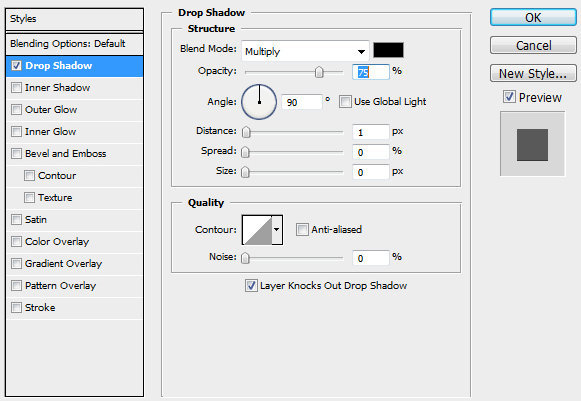Tick the Texture sub-style checkbox

(29, 197)
